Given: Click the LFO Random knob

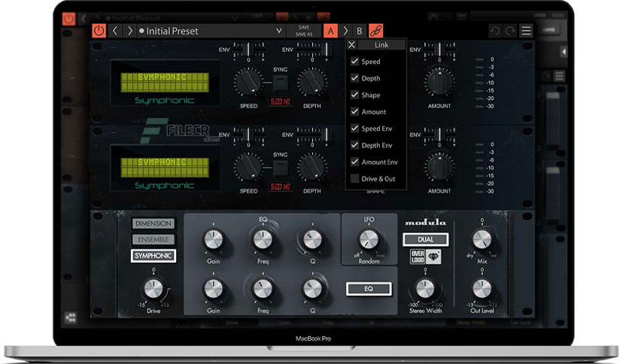Looking at the screenshot, I should [x=369, y=239].
